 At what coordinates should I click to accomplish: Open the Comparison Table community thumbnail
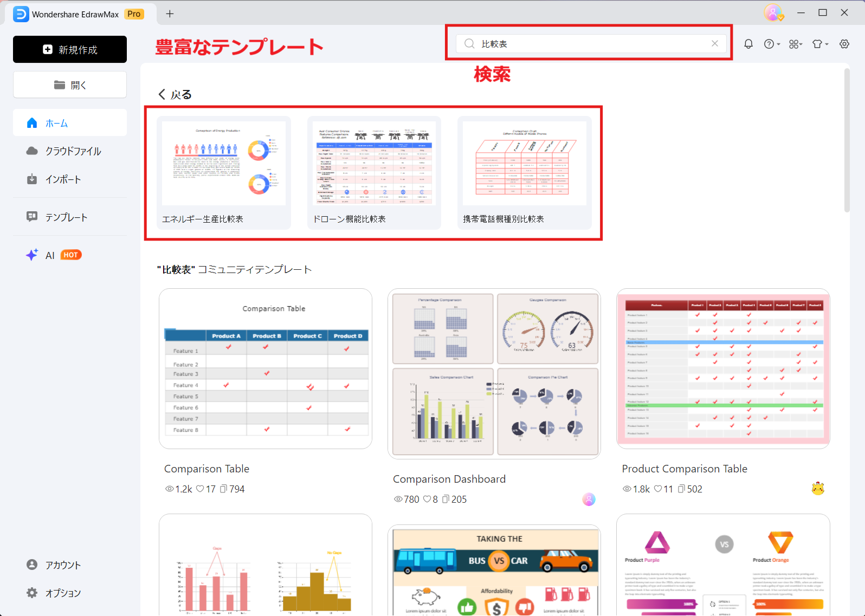click(266, 368)
